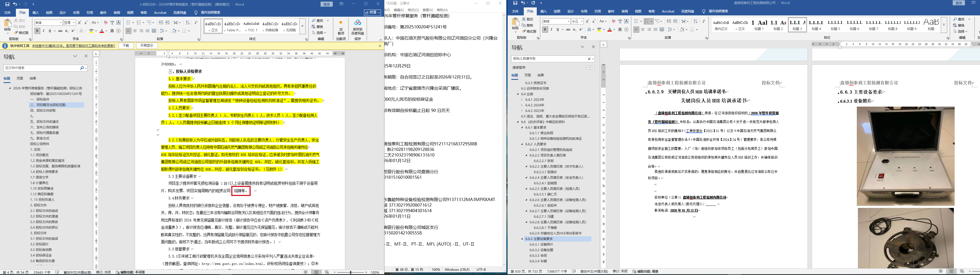The height and width of the screenshot is (275, 980).
Task: Toggle Bold in right Word ribbon
Action: pos(545,29)
